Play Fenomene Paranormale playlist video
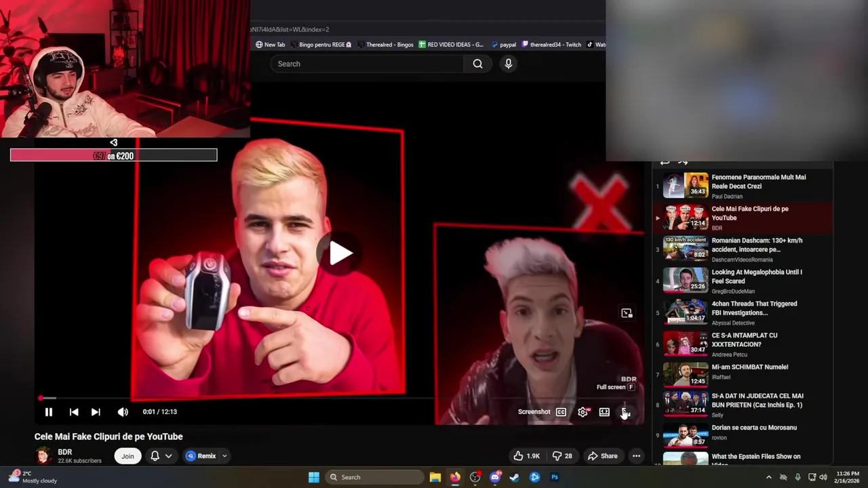Screen dimensions: 868x488 coord(743,186)
